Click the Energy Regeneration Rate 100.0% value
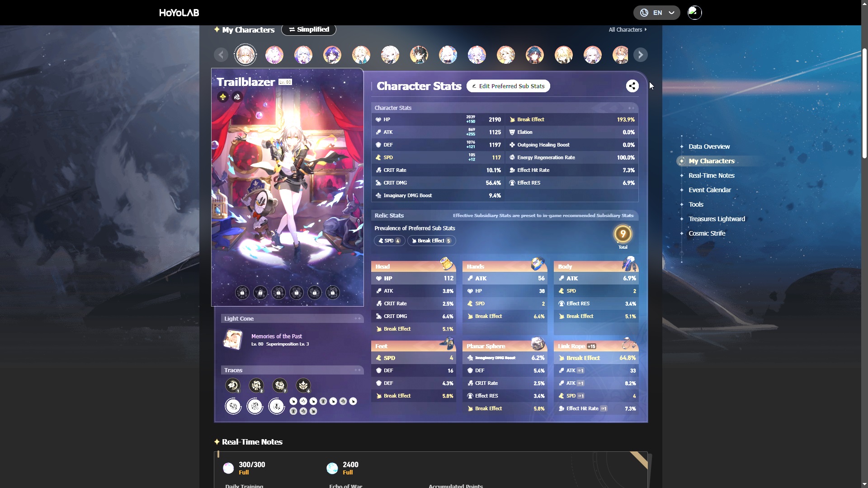Screen dimensions: 868x488 pos(626,157)
